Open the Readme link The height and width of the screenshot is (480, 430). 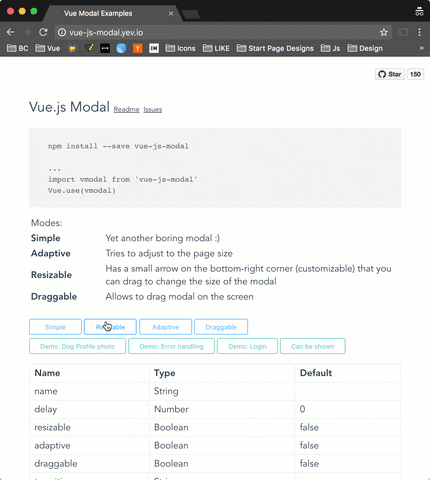coord(126,109)
